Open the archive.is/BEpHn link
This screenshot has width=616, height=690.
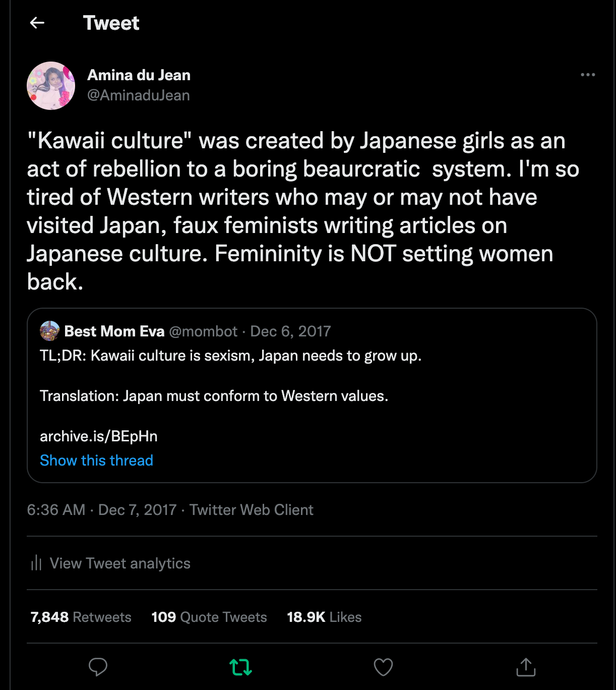(x=98, y=436)
